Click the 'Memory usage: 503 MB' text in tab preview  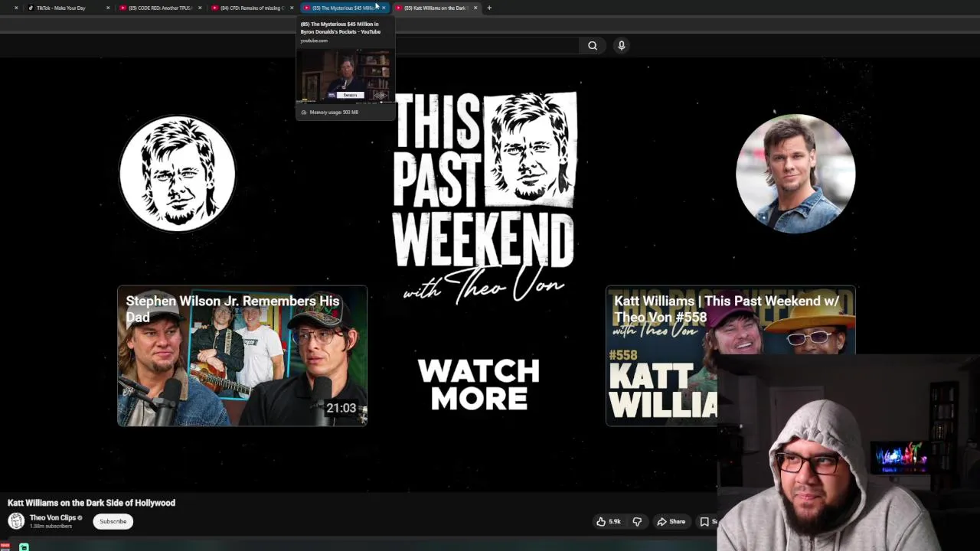(334, 112)
